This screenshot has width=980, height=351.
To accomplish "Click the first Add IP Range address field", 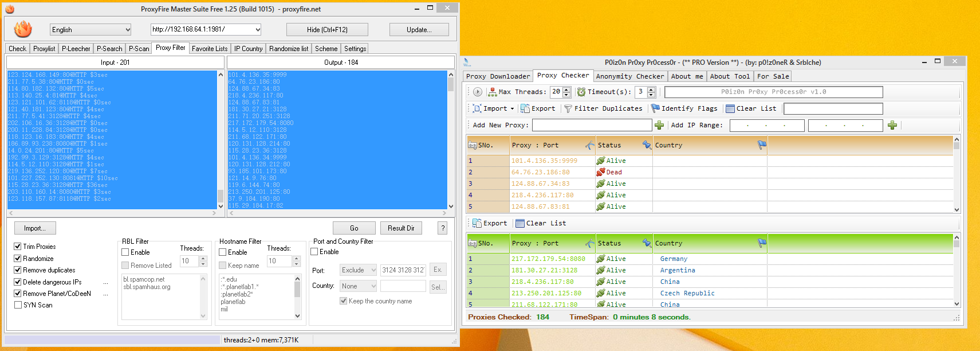I will [767, 125].
